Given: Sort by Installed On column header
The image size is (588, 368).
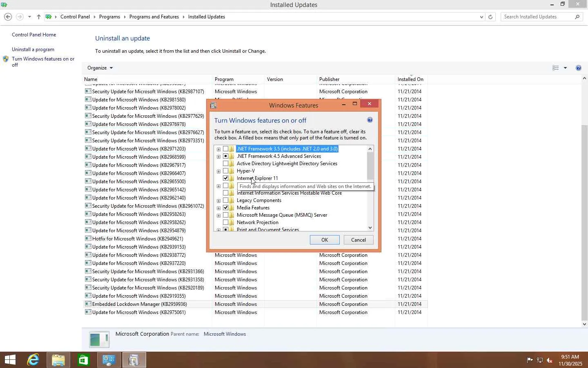Looking at the screenshot, I should (x=411, y=79).
